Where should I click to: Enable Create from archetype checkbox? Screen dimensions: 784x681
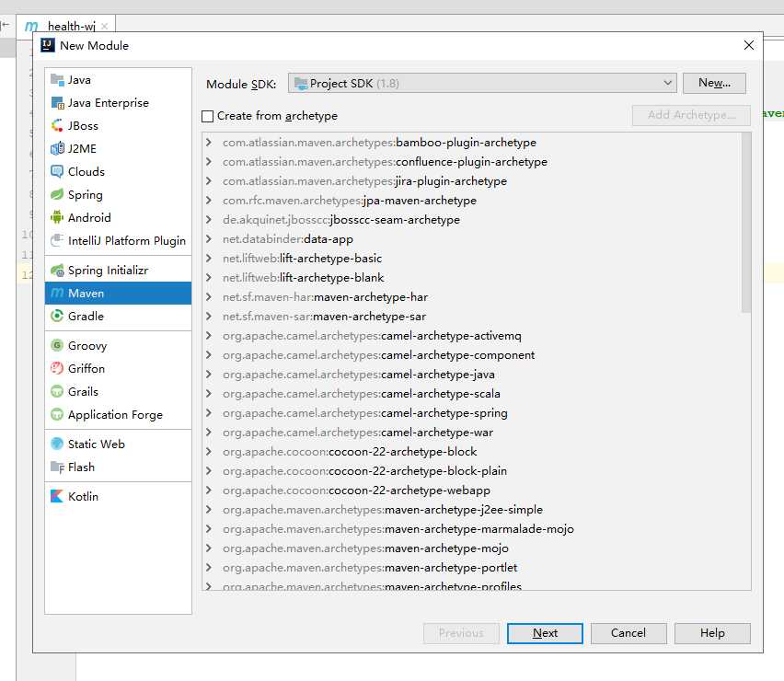tap(207, 116)
